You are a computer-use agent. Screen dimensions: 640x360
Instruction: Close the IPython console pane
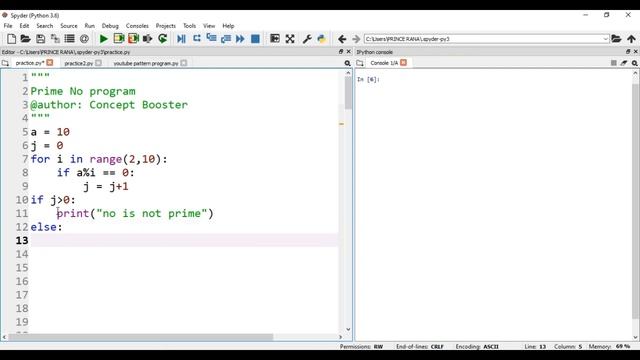click(636, 52)
